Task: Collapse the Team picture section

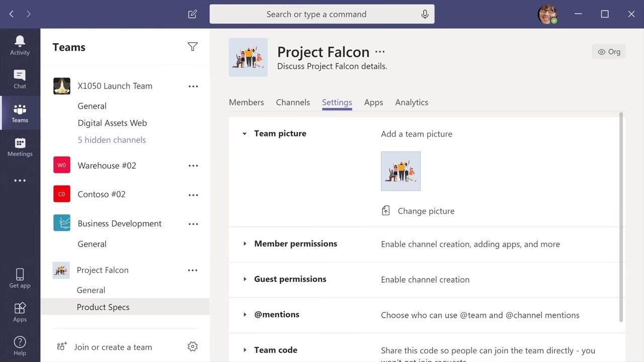Action: [245, 134]
